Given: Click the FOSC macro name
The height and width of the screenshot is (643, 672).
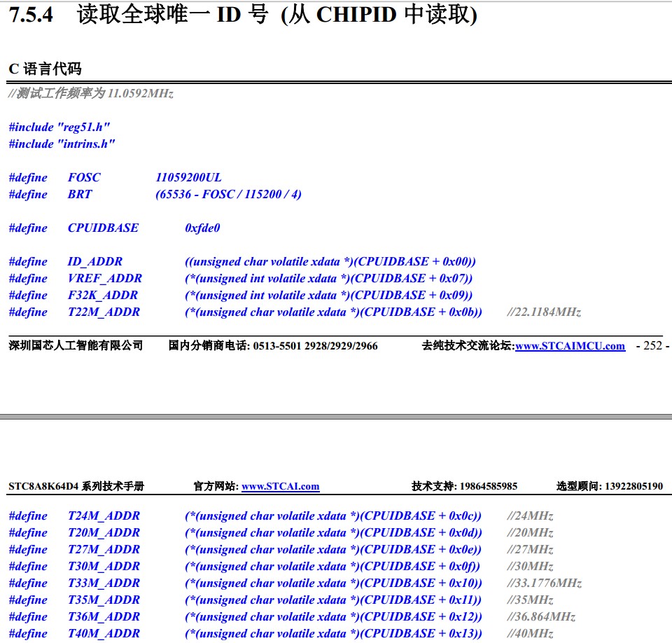Looking at the screenshot, I should pos(84,177).
